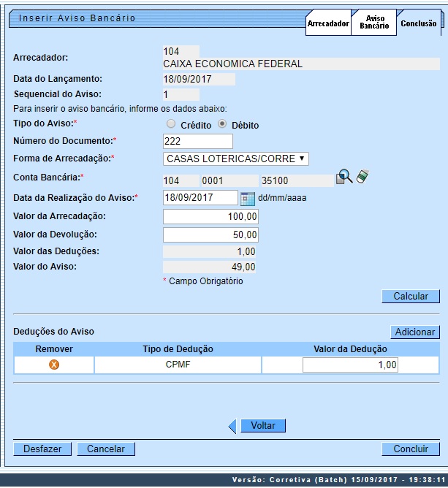
Task: Select the Crédito radio option
Action: (171, 124)
